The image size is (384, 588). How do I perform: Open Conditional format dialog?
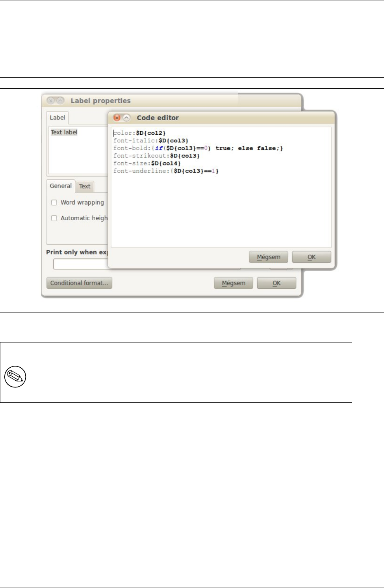[x=79, y=283]
